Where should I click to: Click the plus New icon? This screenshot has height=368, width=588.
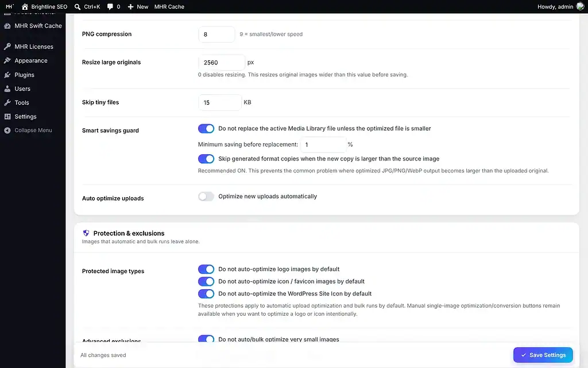(x=130, y=7)
